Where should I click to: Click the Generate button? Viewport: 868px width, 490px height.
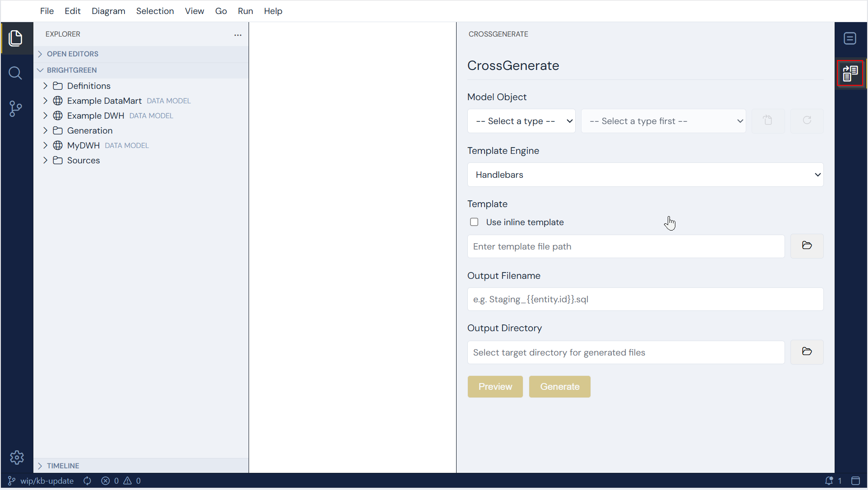pos(560,387)
